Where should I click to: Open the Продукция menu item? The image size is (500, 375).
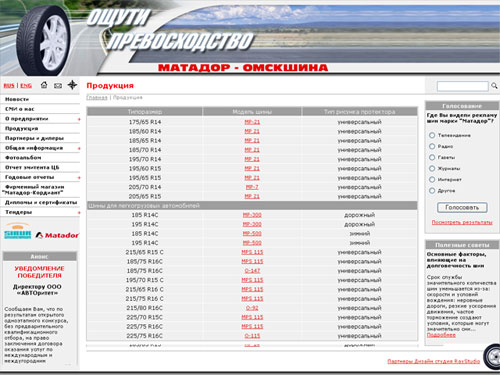tap(22, 128)
